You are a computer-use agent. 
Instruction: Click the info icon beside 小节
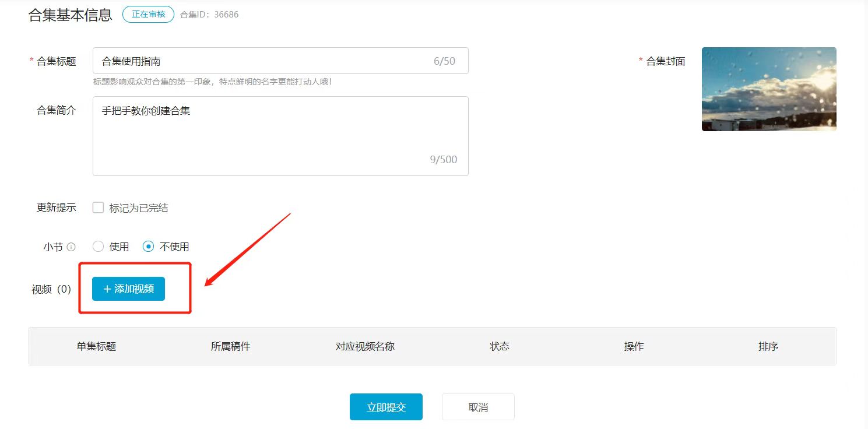(71, 247)
